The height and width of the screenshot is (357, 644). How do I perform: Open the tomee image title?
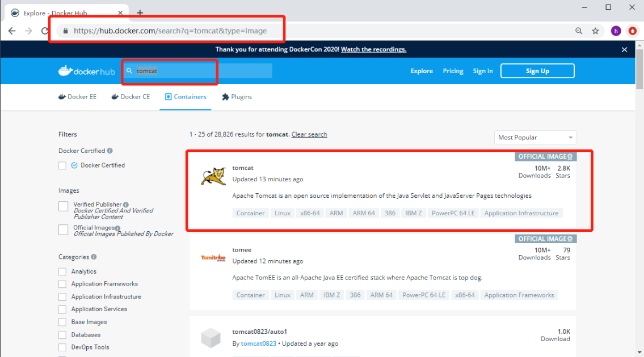tap(242, 249)
